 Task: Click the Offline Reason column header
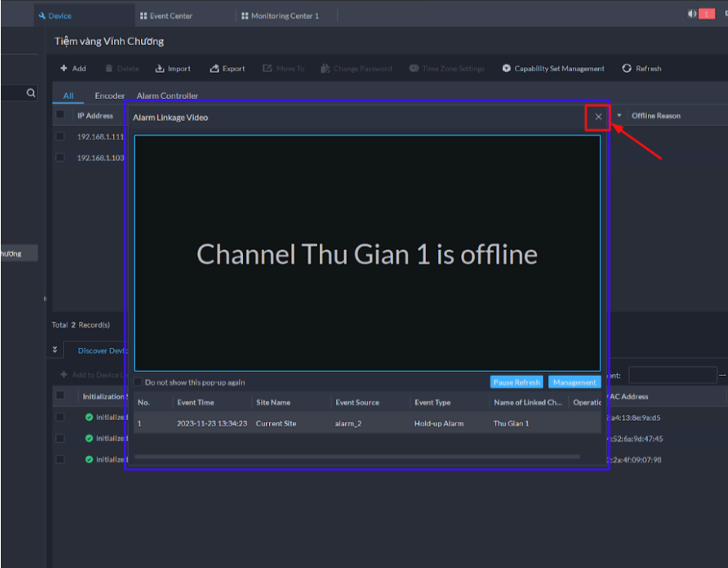[x=655, y=116]
